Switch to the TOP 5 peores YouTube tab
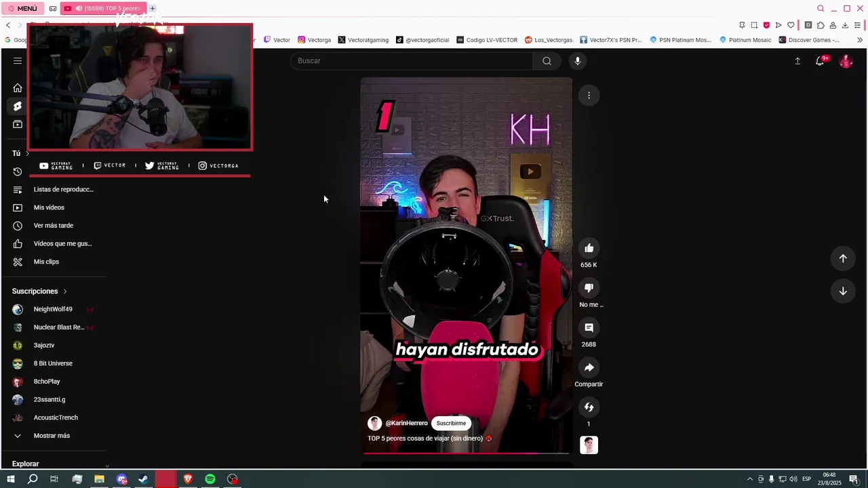 [103, 9]
